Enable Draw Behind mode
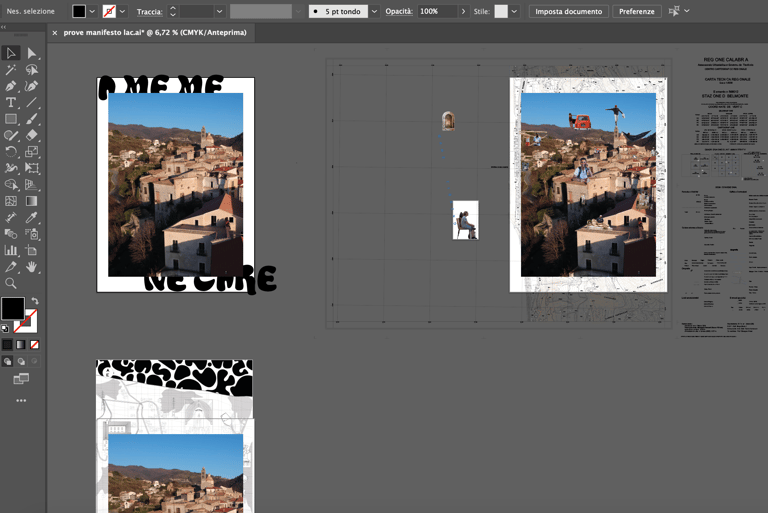The image size is (768, 513). tap(21, 362)
